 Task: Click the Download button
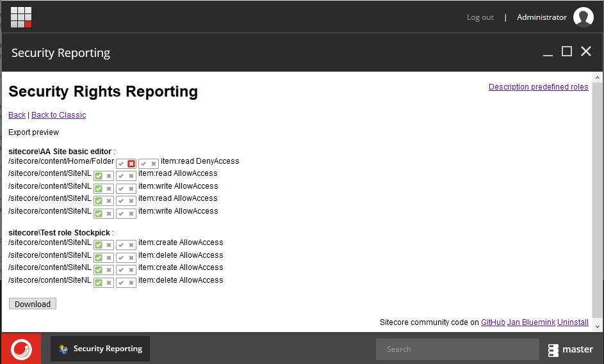point(33,304)
